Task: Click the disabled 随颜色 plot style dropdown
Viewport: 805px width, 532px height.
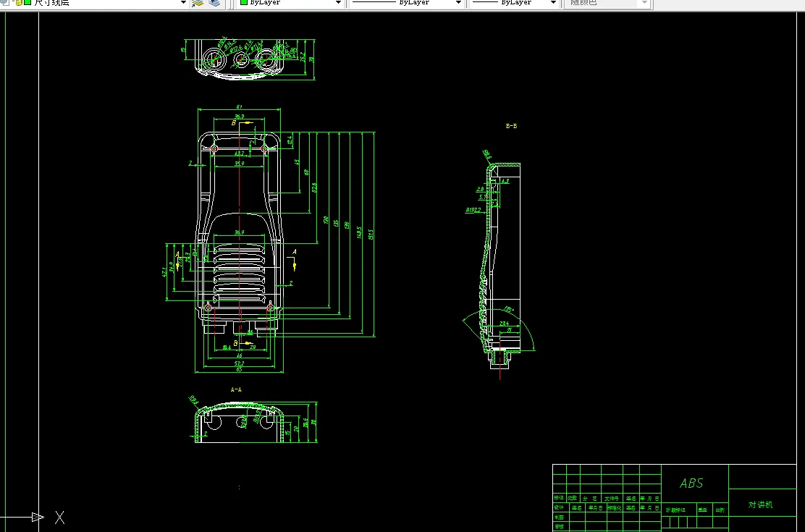Action: [x=608, y=3]
